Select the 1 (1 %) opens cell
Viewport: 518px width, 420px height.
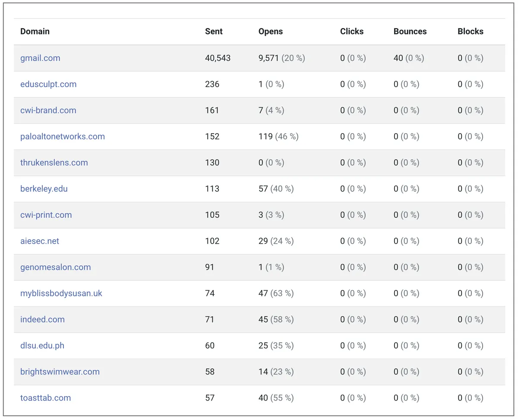[x=272, y=267]
